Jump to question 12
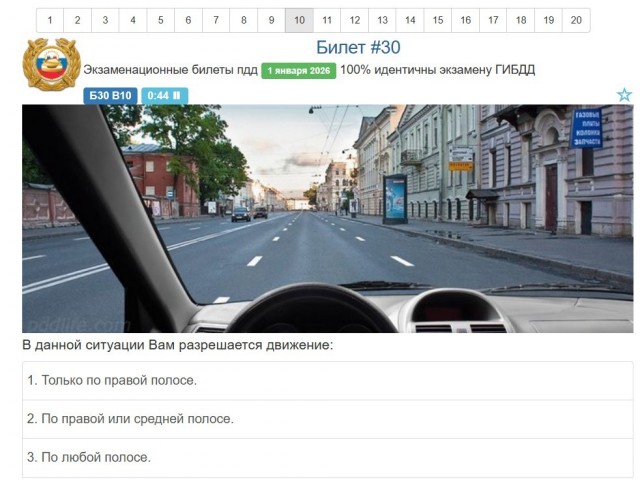 (x=355, y=20)
